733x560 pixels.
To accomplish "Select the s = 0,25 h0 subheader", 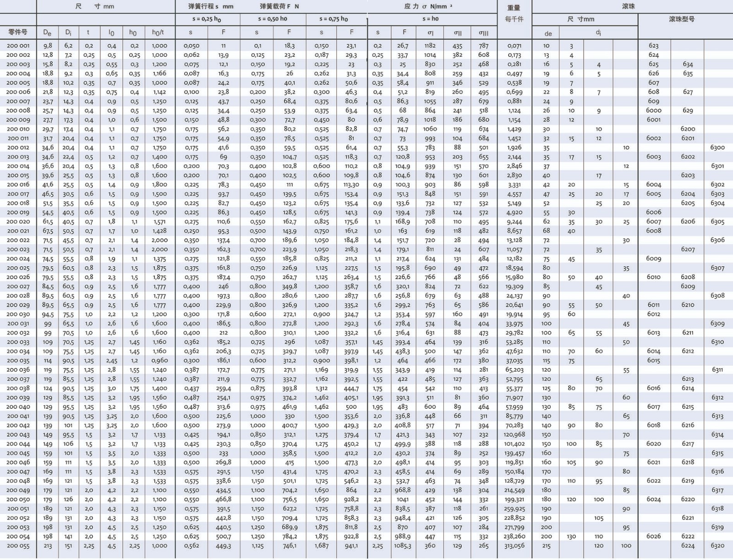I will 207,19.
